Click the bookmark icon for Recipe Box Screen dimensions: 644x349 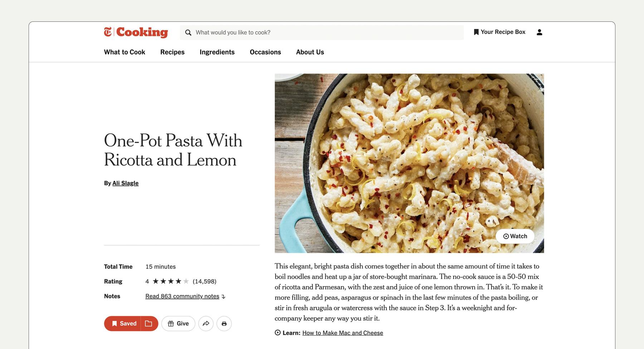click(x=476, y=32)
